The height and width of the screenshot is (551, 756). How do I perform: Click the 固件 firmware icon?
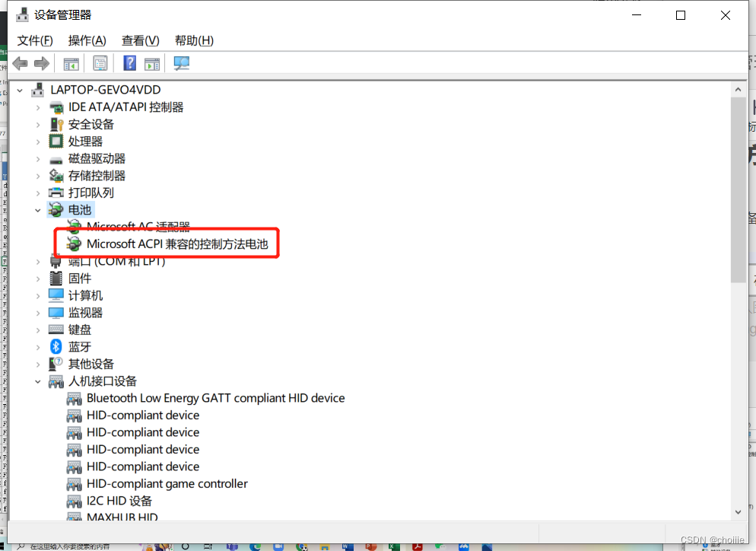56,279
